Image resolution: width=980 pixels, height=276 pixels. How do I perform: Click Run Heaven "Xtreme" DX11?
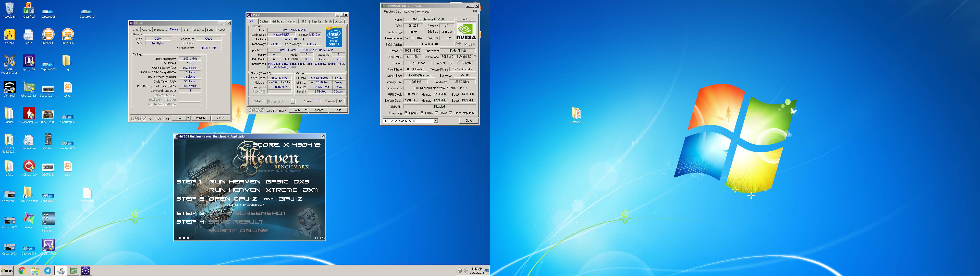[x=263, y=190]
